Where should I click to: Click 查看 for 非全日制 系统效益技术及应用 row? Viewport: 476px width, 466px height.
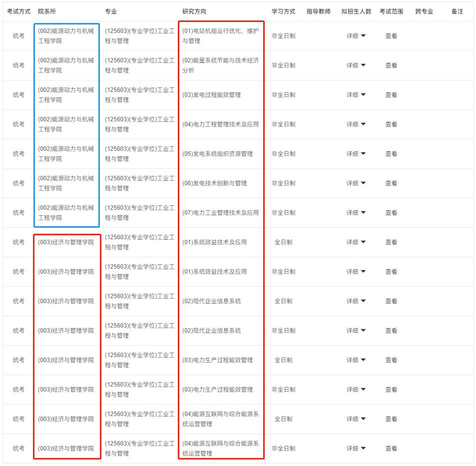click(x=391, y=272)
